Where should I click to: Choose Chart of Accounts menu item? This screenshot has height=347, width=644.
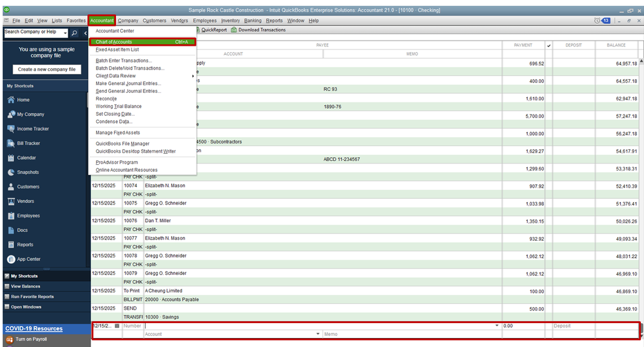click(142, 42)
